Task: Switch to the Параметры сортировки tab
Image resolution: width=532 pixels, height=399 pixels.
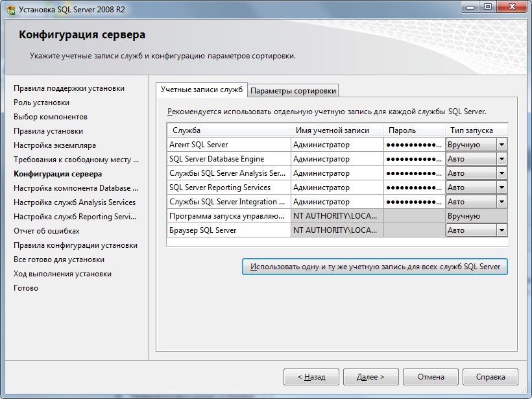Action: coord(293,91)
